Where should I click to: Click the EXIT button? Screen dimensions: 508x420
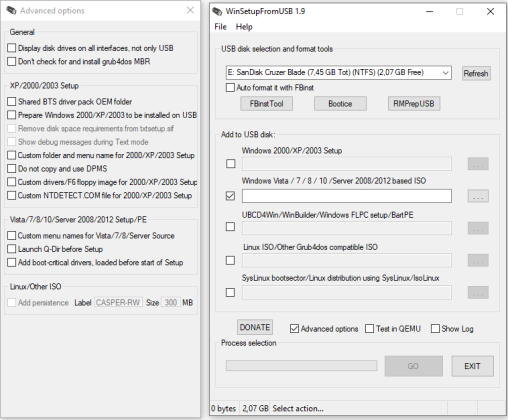pos(472,366)
